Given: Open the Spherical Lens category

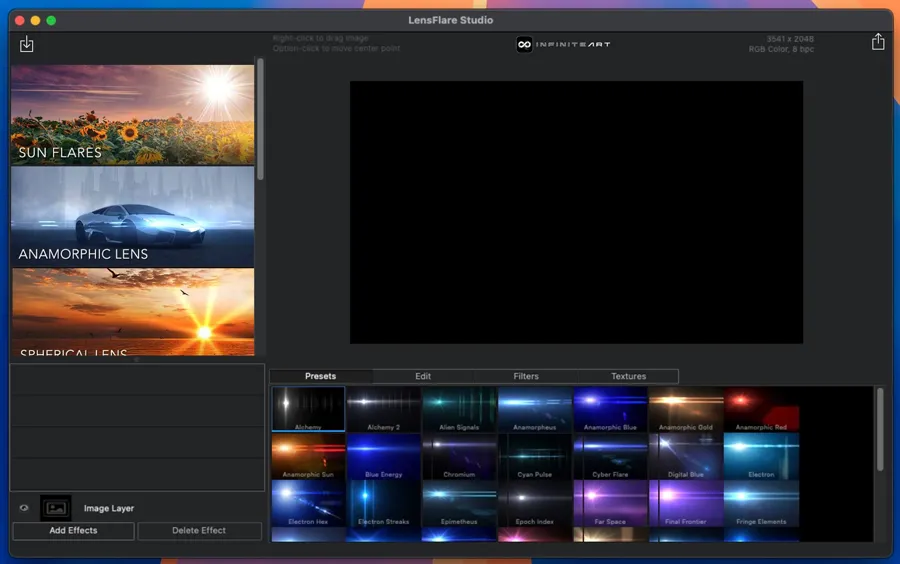Looking at the screenshot, I should coord(132,312).
